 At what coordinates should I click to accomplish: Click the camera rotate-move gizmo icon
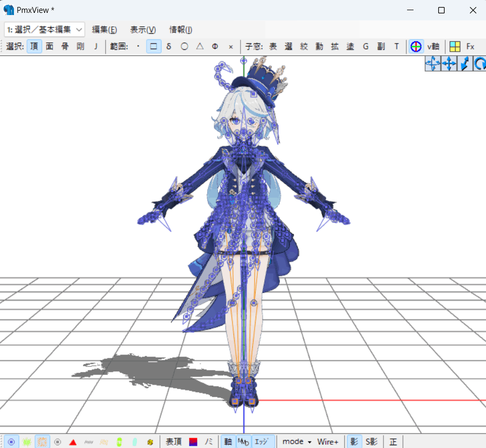click(433, 63)
